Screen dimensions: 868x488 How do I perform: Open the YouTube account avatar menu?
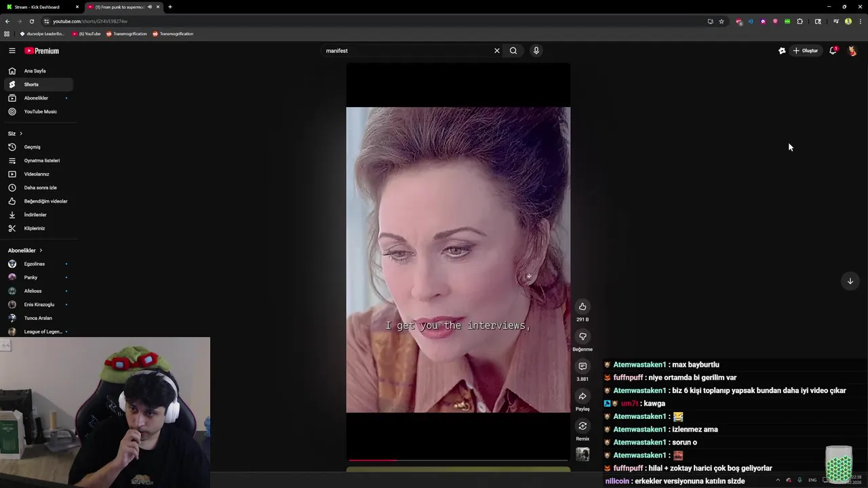852,51
